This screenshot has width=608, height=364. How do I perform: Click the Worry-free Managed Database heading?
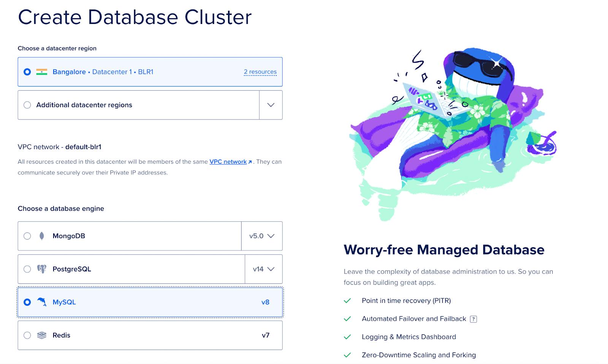tap(444, 250)
